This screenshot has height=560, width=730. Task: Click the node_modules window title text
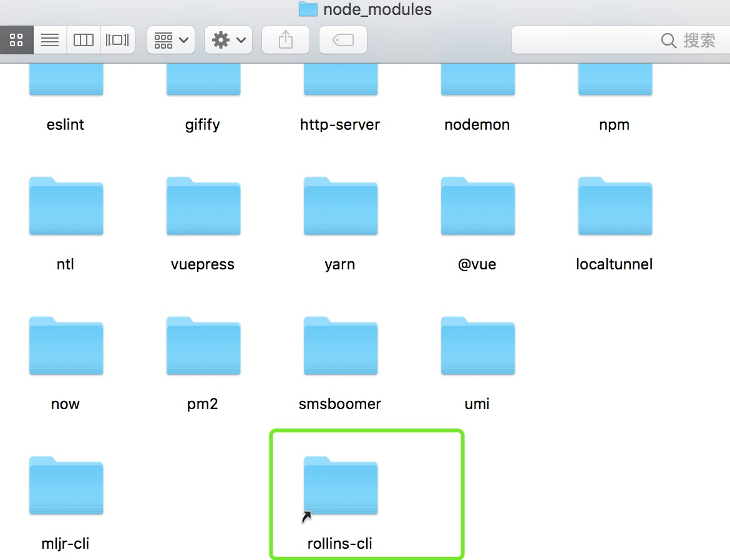[377, 9]
